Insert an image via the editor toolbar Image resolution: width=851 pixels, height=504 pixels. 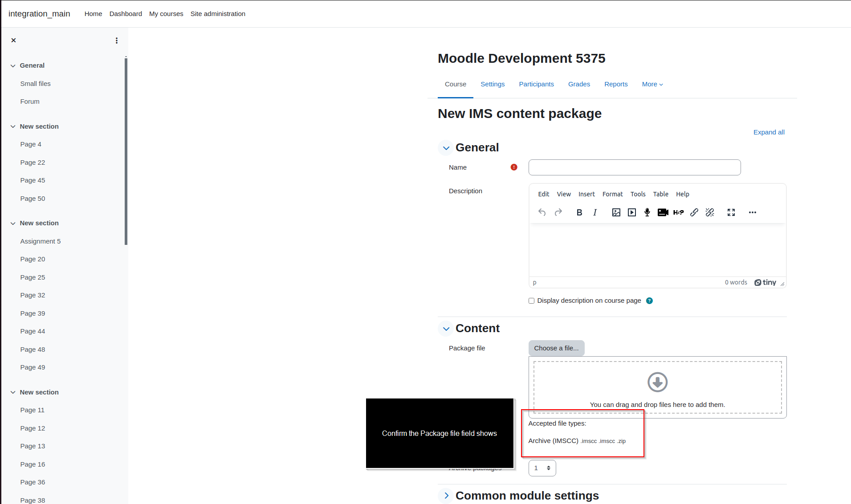point(616,212)
